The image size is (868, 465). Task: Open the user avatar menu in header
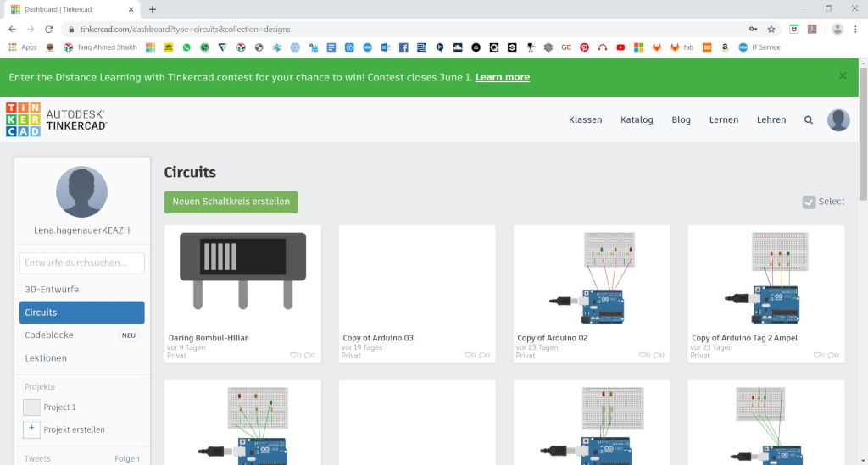click(838, 120)
